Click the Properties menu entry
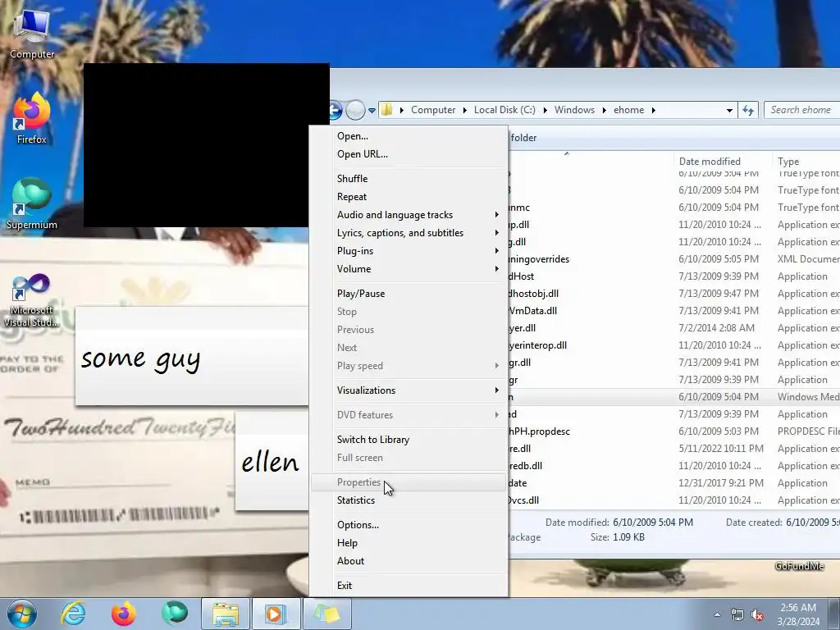Image resolution: width=840 pixels, height=630 pixels. 409,482
